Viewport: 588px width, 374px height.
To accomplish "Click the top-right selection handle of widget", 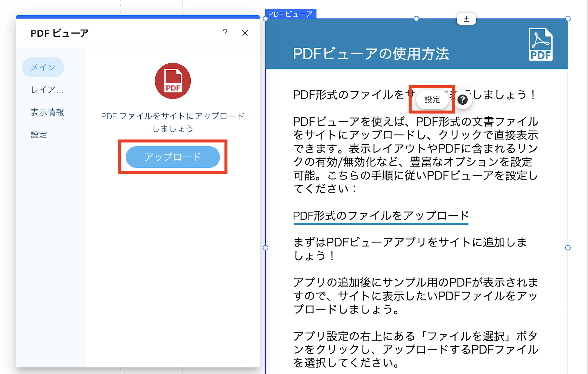I will [567, 19].
